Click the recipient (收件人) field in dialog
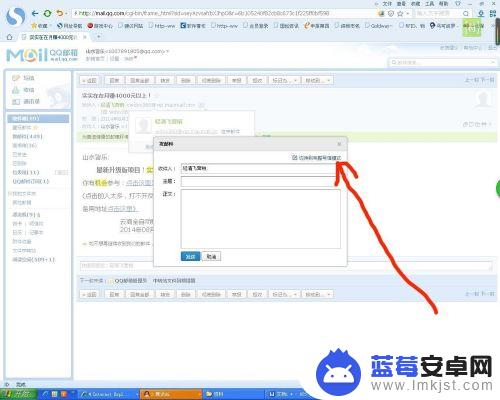 261,169
